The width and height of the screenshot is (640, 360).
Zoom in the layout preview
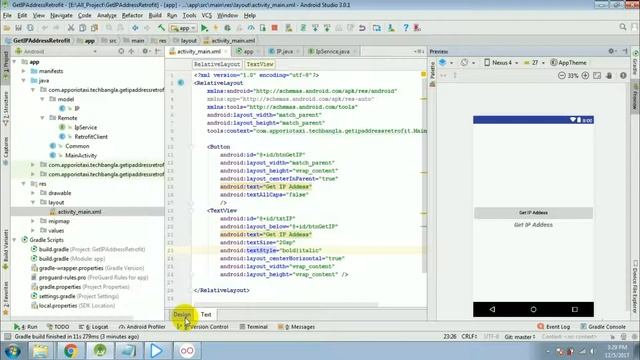(x=585, y=76)
